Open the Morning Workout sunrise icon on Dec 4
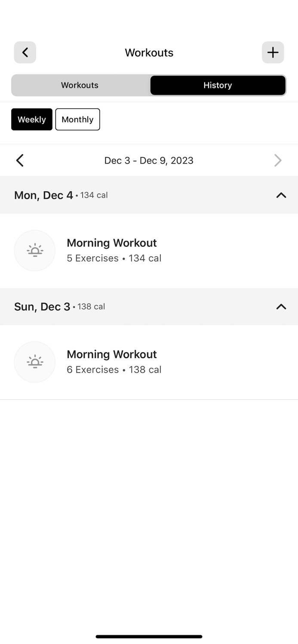The height and width of the screenshot is (644, 298). point(35,250)
